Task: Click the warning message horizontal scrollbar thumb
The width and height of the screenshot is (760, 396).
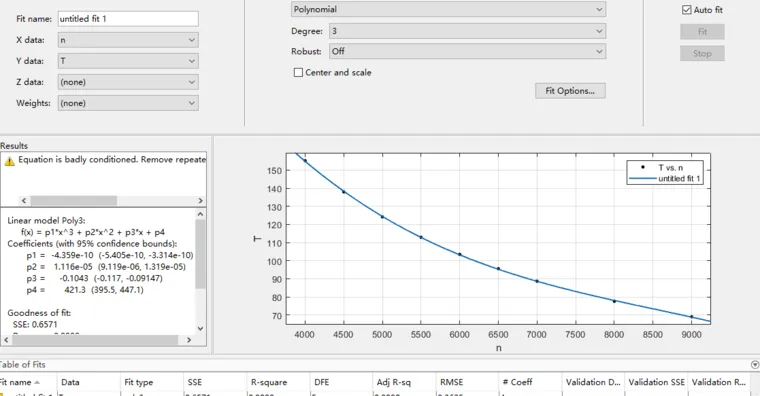Action: pyautogui.click(x=74, y=200)
